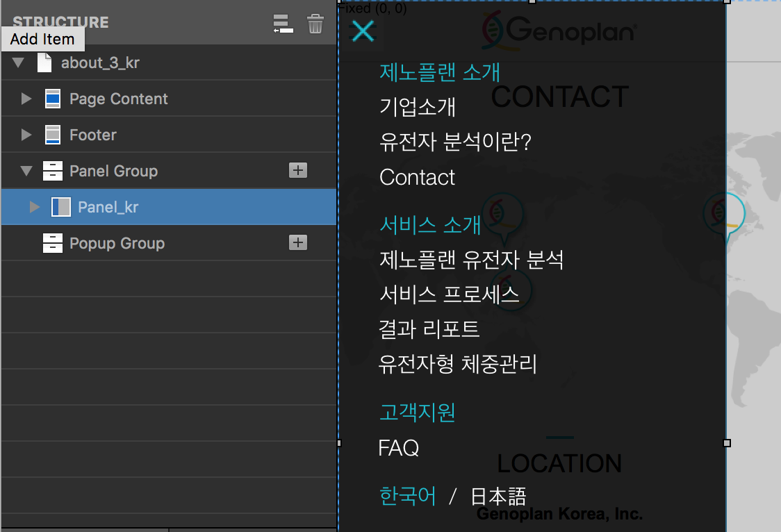
Task: Click the plus button on Popup Group row
Action: pyautogui.click(x=298, y=242)
